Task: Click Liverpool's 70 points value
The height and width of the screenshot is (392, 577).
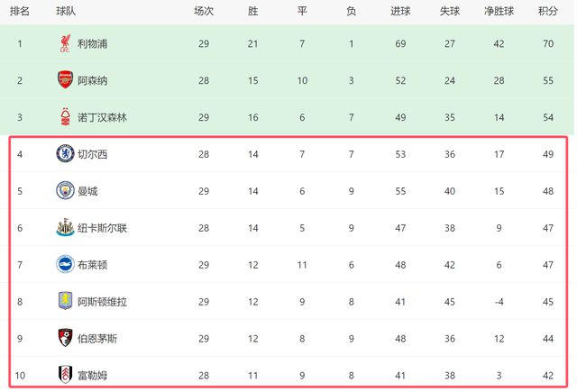Action: pos(546,43)
